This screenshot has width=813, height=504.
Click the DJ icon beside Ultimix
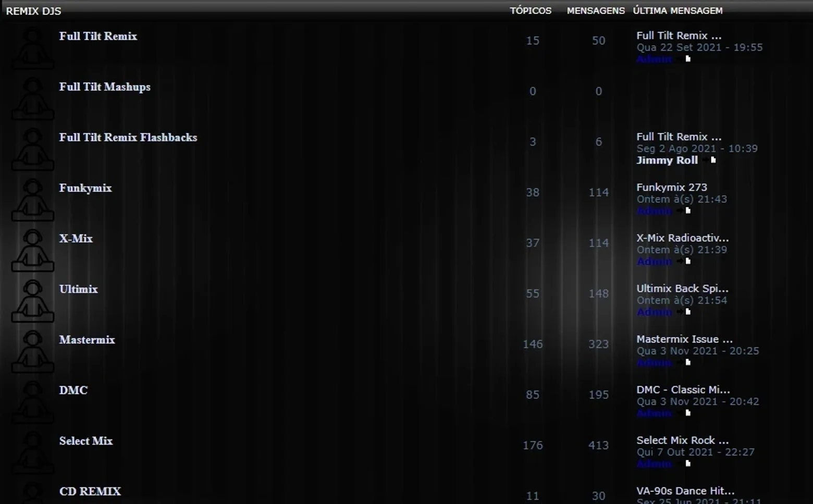click(x=32, y=301)
